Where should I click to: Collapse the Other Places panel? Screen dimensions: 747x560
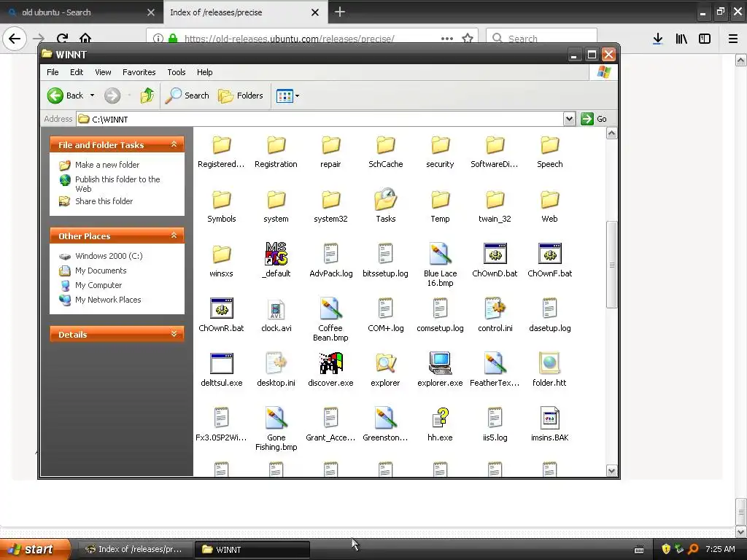174,236
